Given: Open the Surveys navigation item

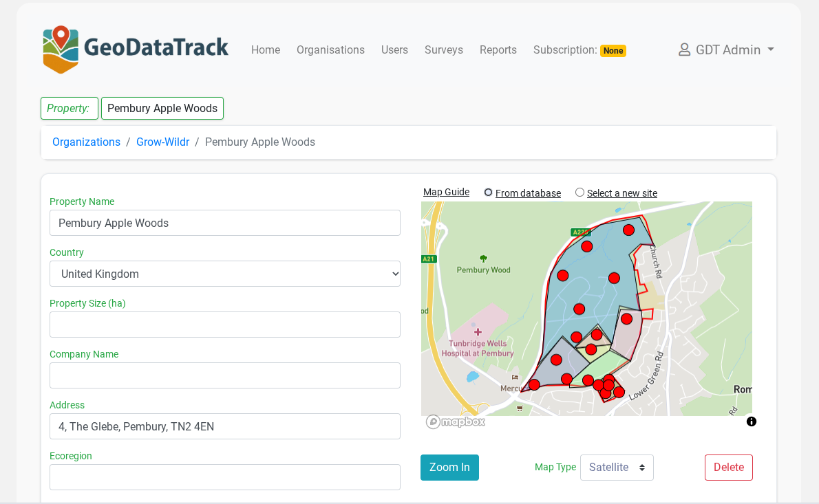Looking at the screenshot, I should 443,50.
